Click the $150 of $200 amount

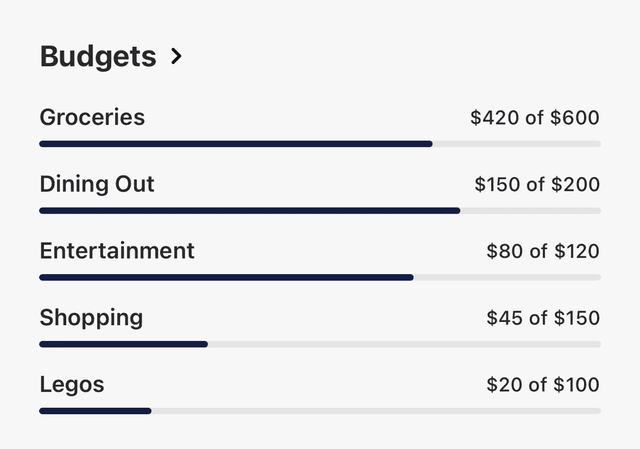(x=537, y=185)
